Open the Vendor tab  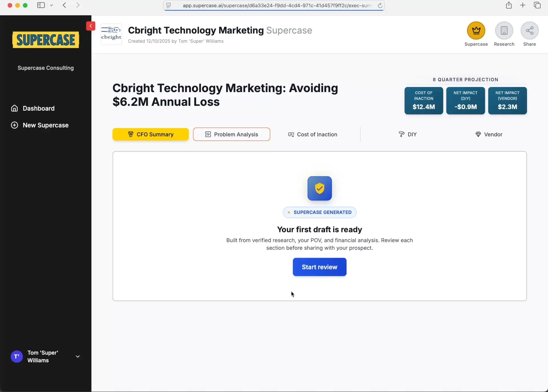coord(489,134)
